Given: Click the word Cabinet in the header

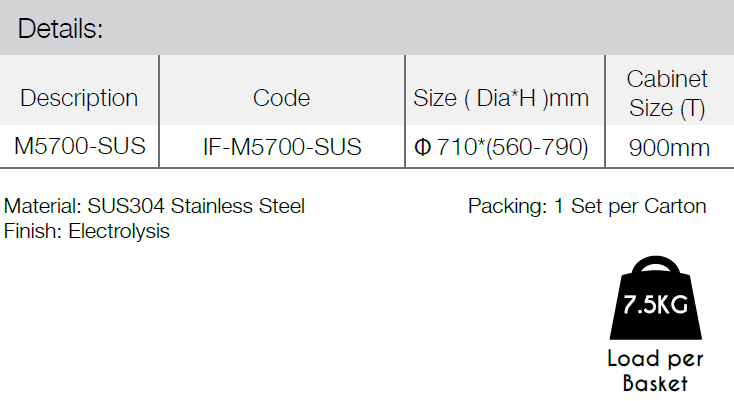Looking at the screenshot, I should 667,79.
